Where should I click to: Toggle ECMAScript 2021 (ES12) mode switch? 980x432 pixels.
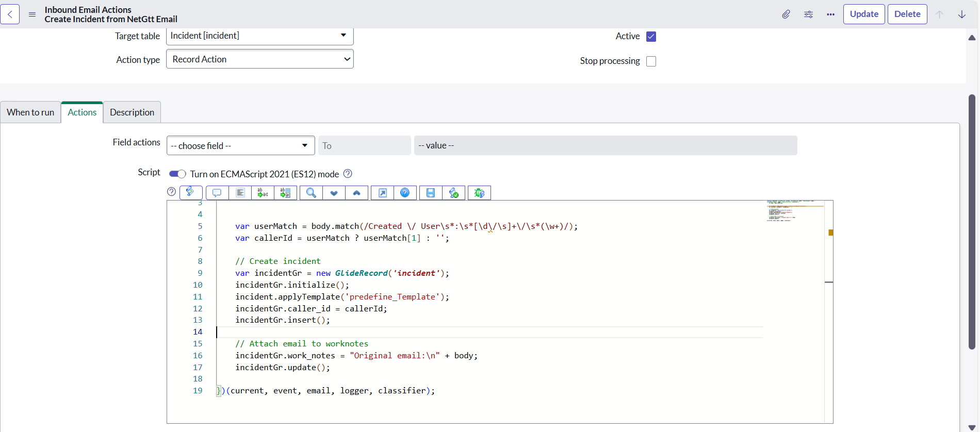pyautogui.click(x=177, y=174)
